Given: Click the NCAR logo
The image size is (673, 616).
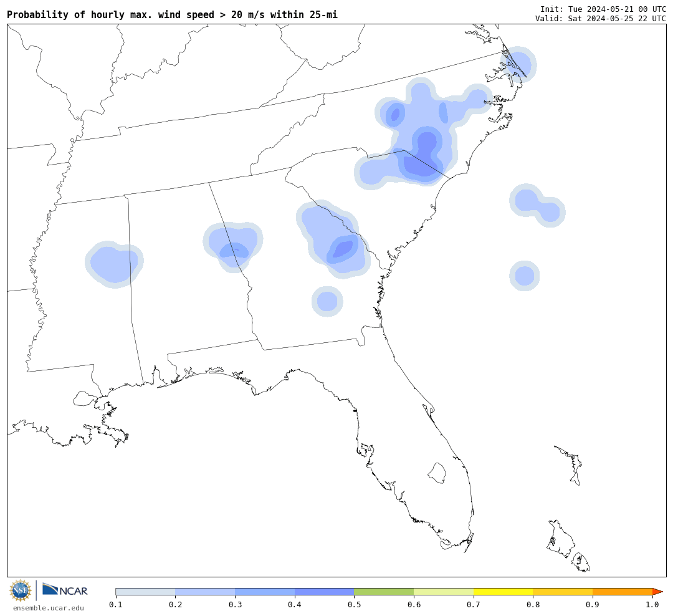Looking at the screenshot, I should [65, 590].
